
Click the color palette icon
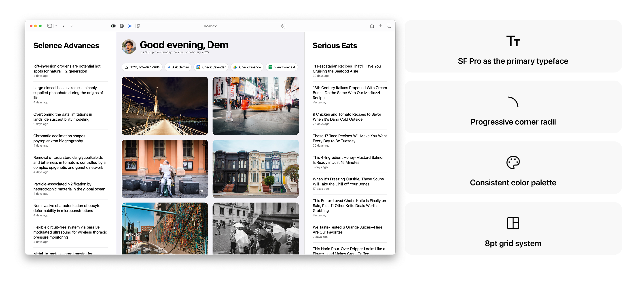point(513,162)
